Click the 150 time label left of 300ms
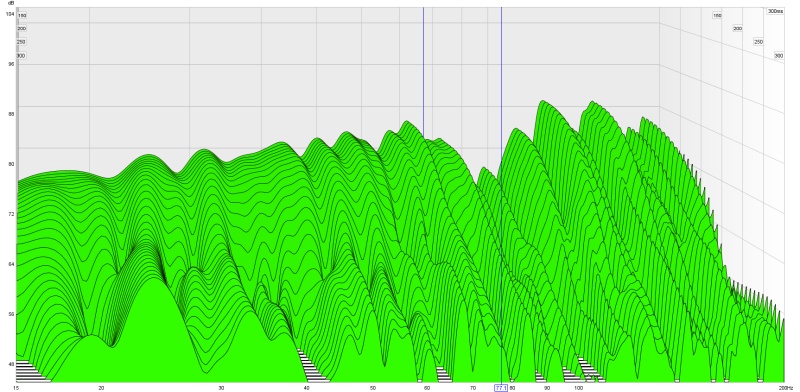This screenshot has width=800, height=392. pos(717,16)
